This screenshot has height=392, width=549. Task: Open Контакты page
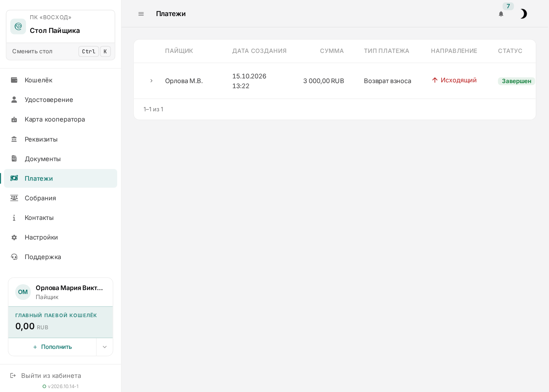(x=60, y=218)
